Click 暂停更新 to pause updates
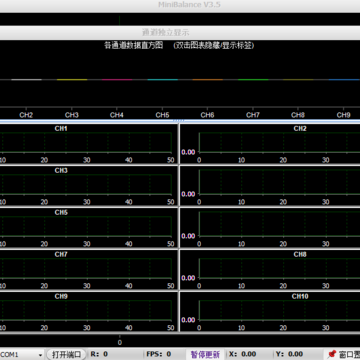The width and height of the screenshot is (360, 360). click(x=205, y=354)
